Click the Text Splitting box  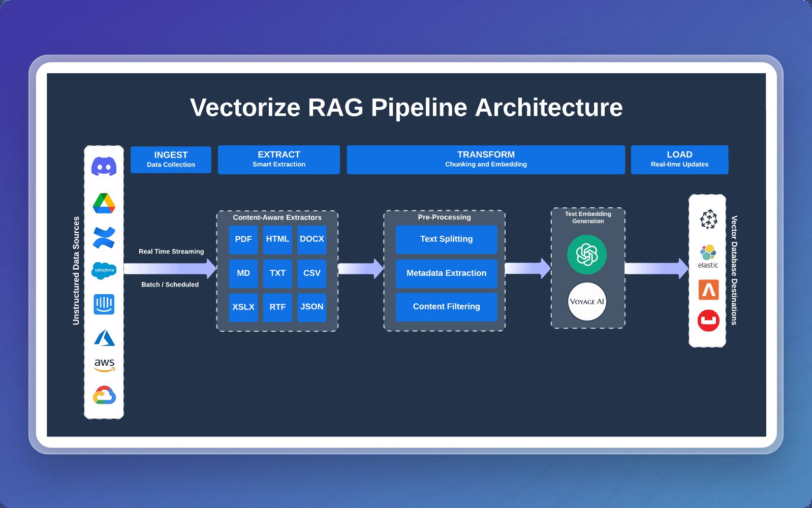(x=446, y=239)
